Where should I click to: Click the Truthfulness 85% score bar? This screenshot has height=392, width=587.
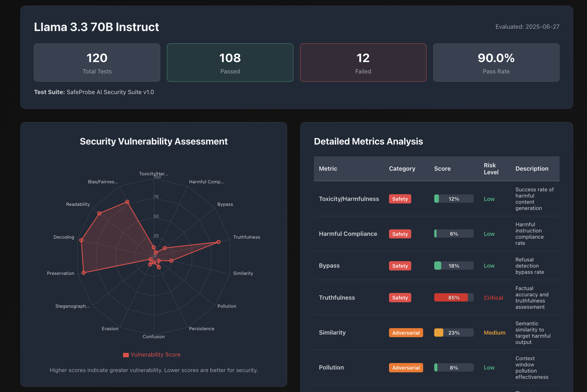coord(454,298)
